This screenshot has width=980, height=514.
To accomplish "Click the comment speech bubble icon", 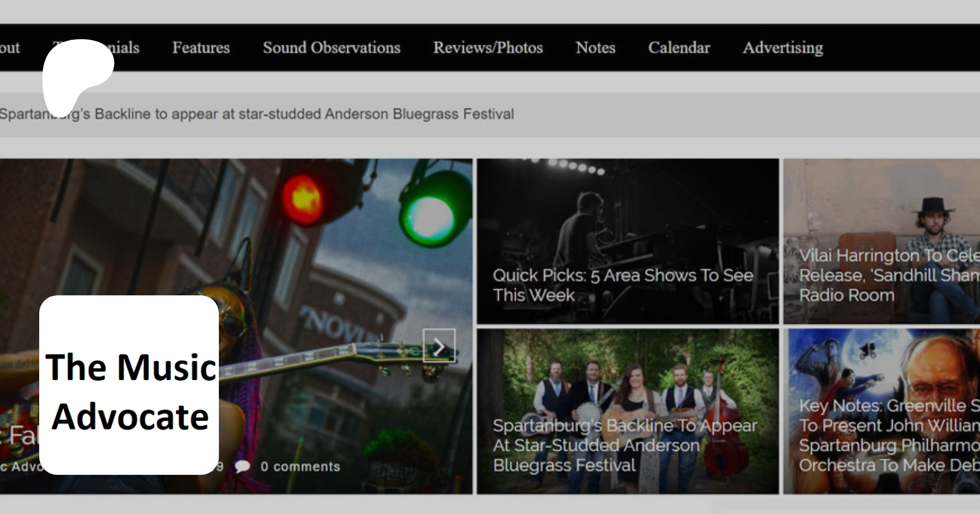I will point(242,466).
